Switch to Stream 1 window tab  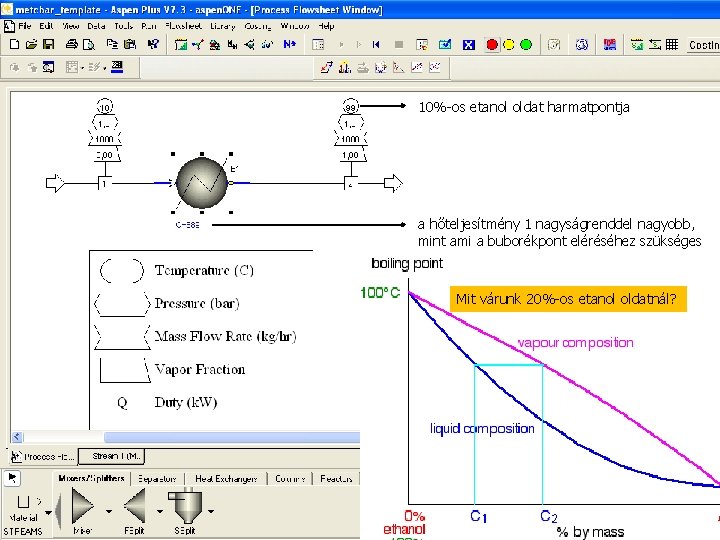coord(112,456)
